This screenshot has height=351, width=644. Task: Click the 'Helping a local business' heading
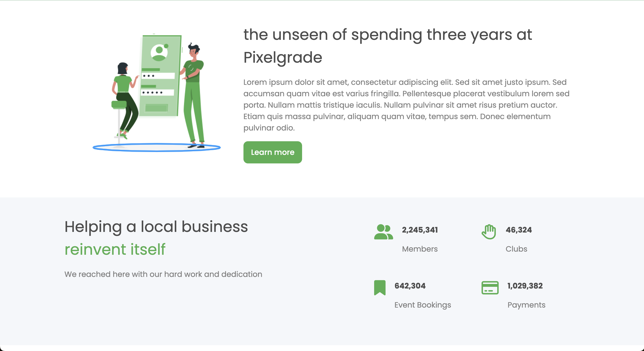(x=156, y=227)
